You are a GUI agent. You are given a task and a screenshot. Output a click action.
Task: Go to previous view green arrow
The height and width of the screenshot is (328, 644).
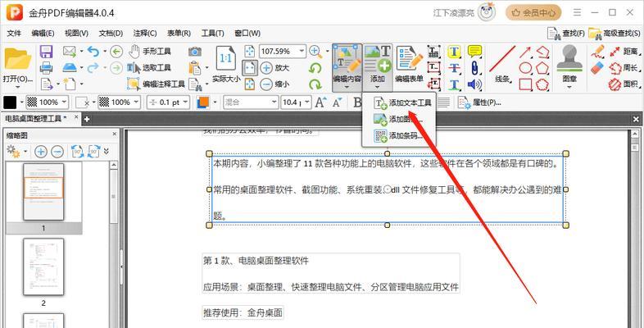click(x=116, y=52)
